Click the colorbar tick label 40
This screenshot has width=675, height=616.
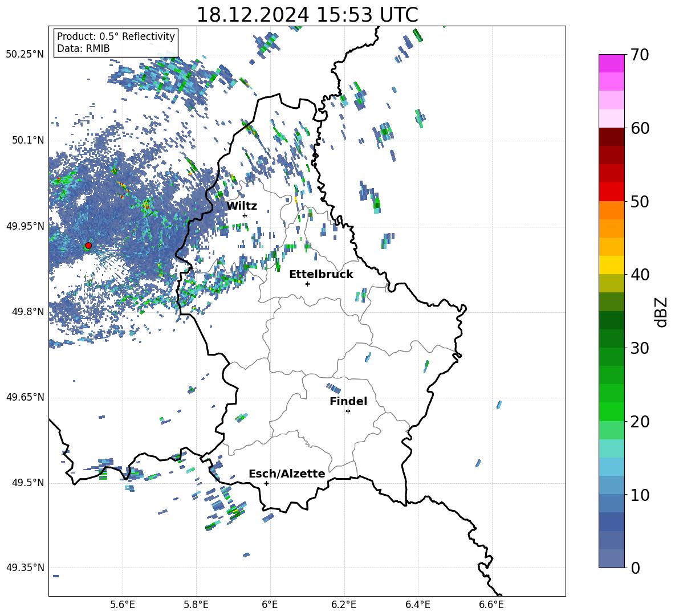tap(639, 275)
